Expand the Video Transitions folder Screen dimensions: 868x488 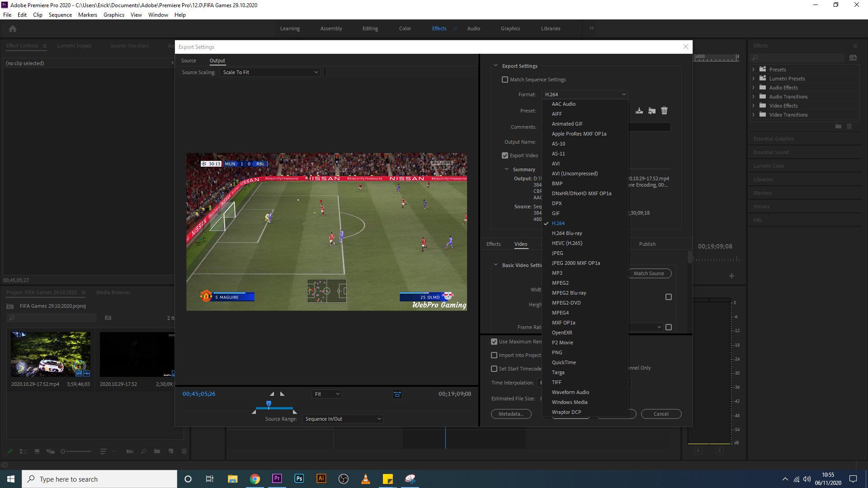click(x=754, y=115)
